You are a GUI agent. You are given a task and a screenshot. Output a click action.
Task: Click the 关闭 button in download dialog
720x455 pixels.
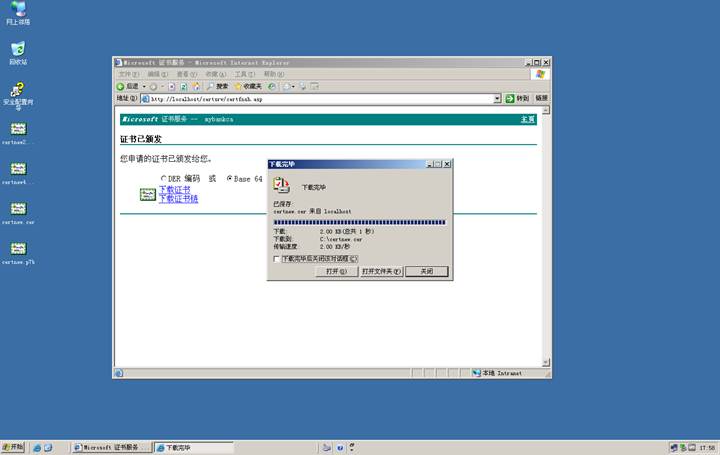pyautogui.click(x=427, y=271)
